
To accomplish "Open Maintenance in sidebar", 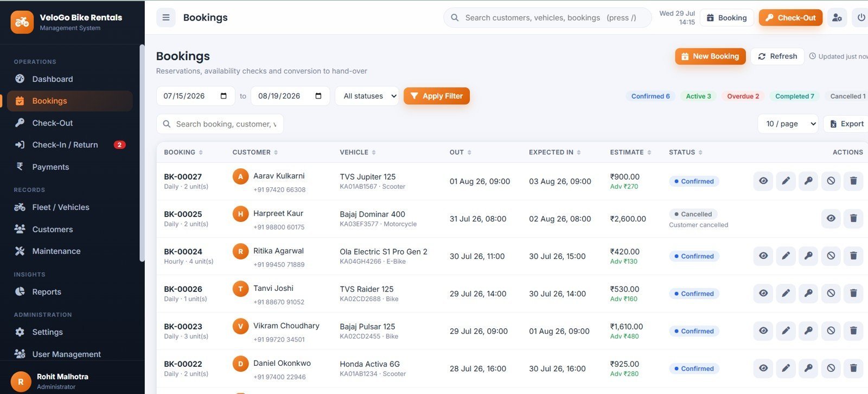I will [70, 251].
